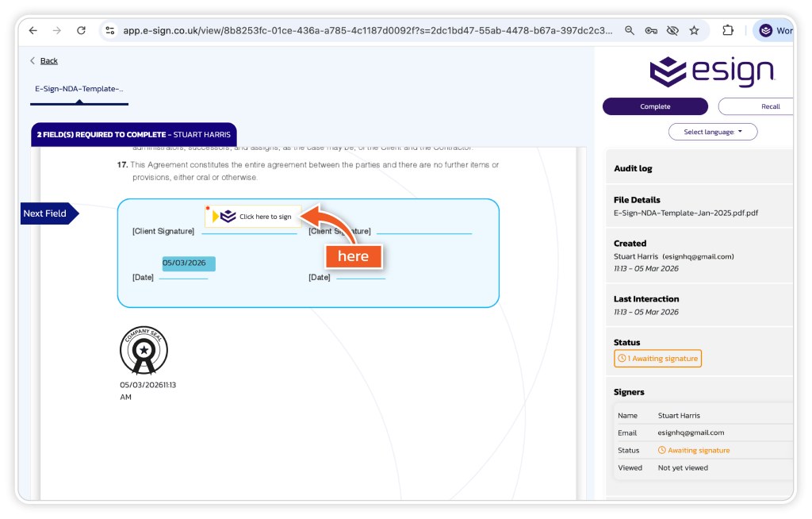Jump to the Next Field marker

point(48,213)
